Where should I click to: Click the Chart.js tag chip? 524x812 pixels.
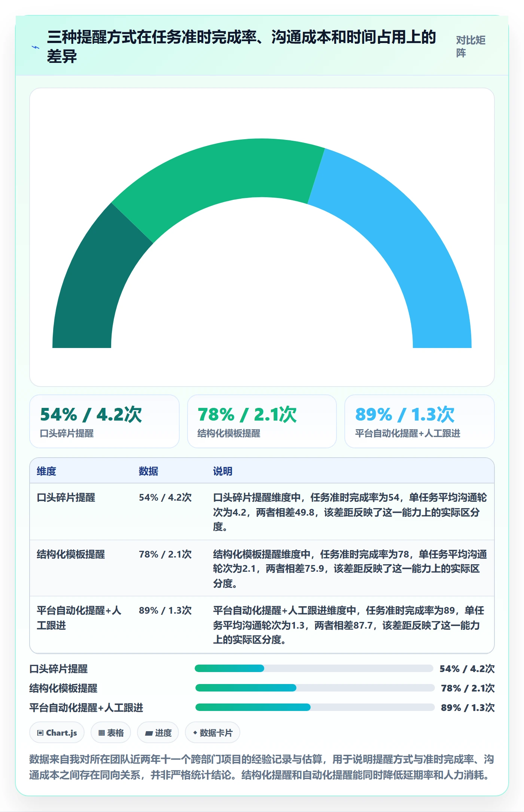[57, 733]
